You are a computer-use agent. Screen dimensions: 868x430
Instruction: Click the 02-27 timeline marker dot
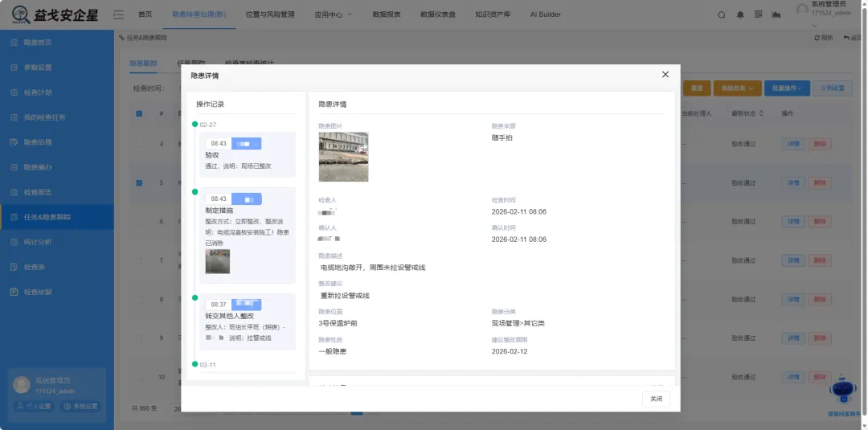tap(194, 125)
